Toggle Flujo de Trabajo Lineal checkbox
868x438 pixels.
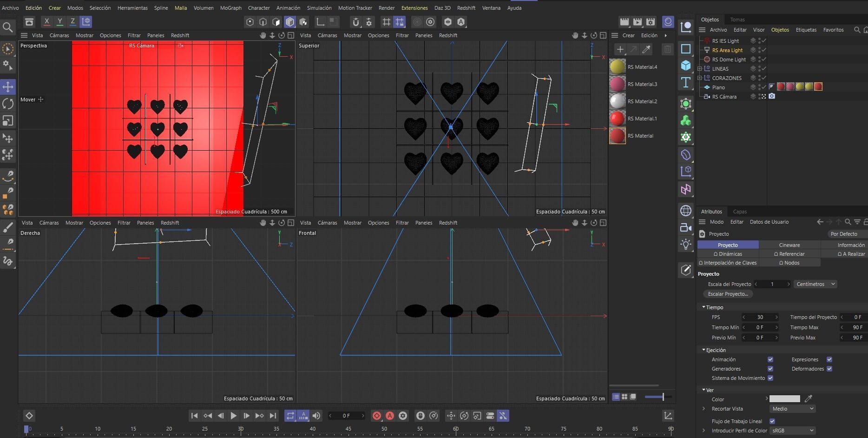tap(772, 421)
